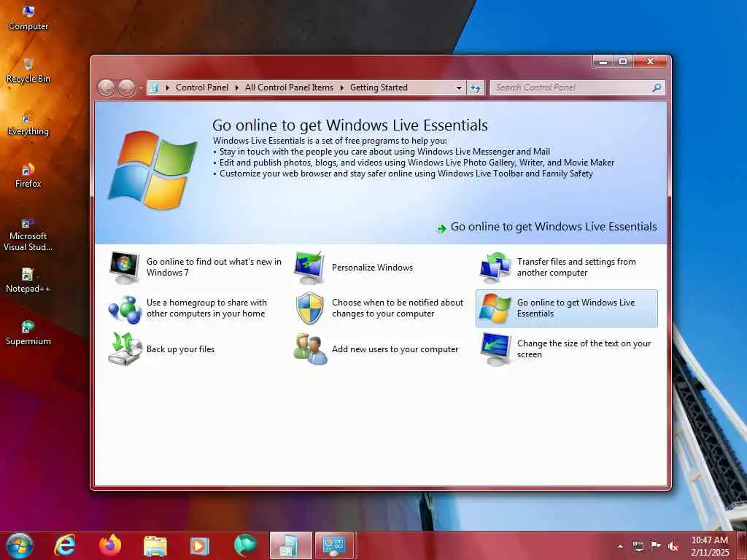This screenshot has width=747, height=560.
Task: Open the Action Center flag tray icon
Action: click(656, 546)
